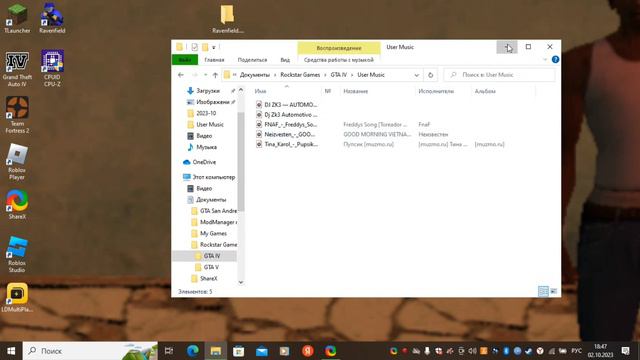Select the file FNAF_-_Freddys_So...
This screenshot has width=640, height=360.
[287, 124]
